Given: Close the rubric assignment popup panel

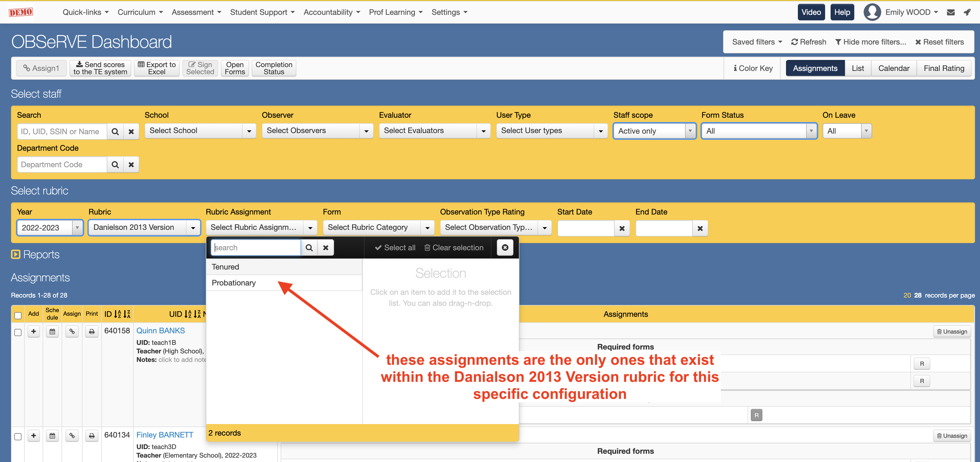Looking at the screenshot, I should (x=505, y=248).
